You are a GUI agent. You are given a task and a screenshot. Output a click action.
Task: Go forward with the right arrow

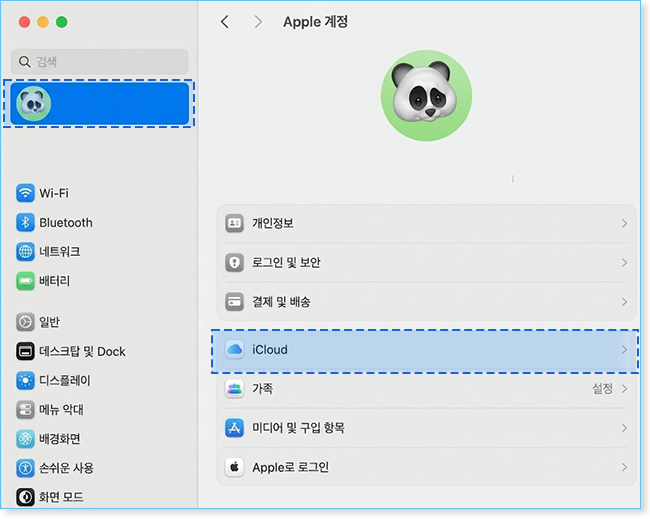click(x=258, y=22)
